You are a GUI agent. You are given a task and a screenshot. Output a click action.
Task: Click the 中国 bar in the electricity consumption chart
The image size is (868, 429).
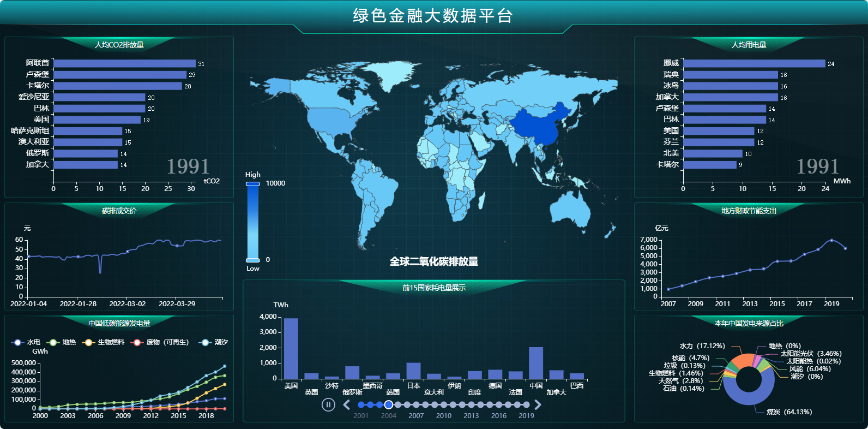[x=536, y=363]
